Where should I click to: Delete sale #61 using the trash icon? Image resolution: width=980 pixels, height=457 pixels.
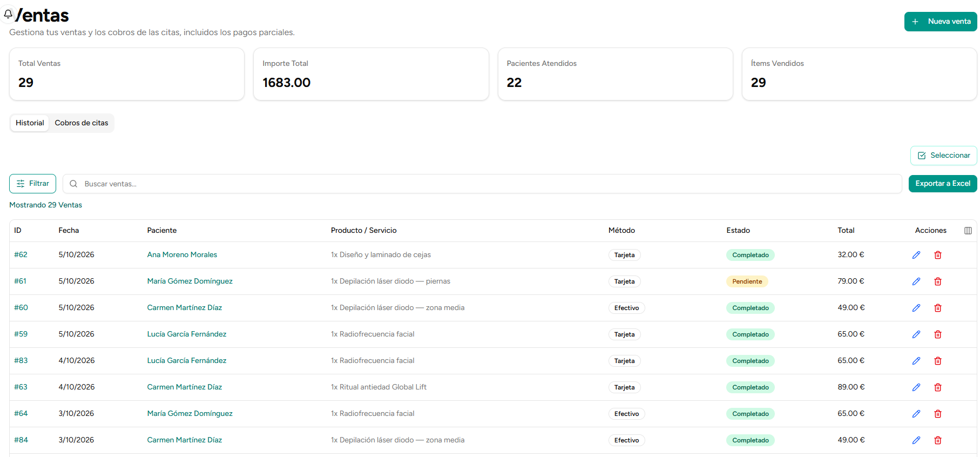click(938, 281)
